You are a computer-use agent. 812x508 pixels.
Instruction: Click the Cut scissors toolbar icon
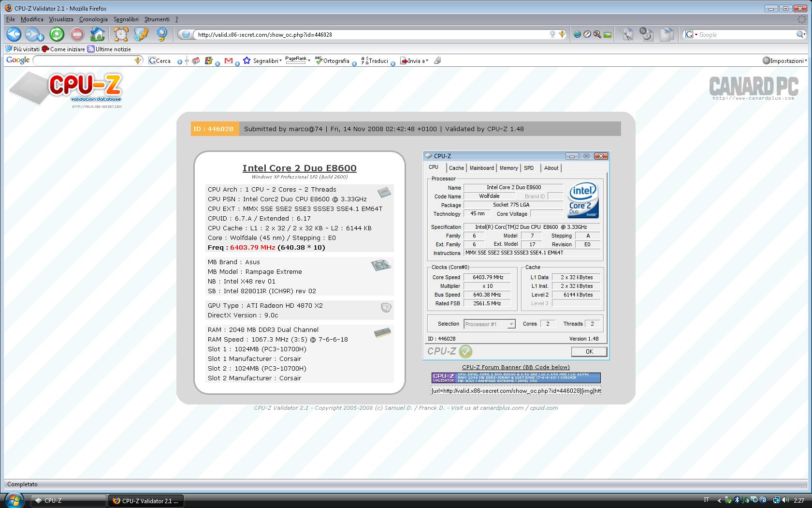click(x=627, y=34)
